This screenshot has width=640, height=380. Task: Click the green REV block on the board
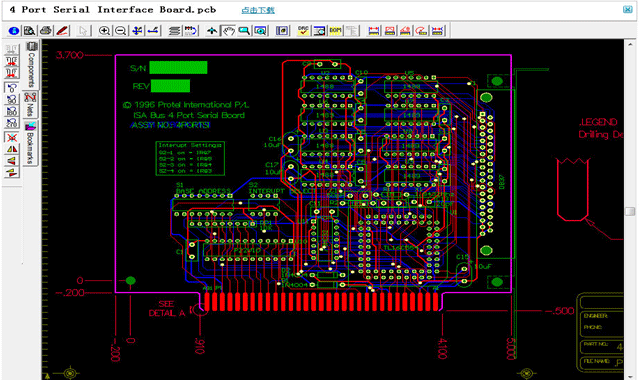click(171, 86)
